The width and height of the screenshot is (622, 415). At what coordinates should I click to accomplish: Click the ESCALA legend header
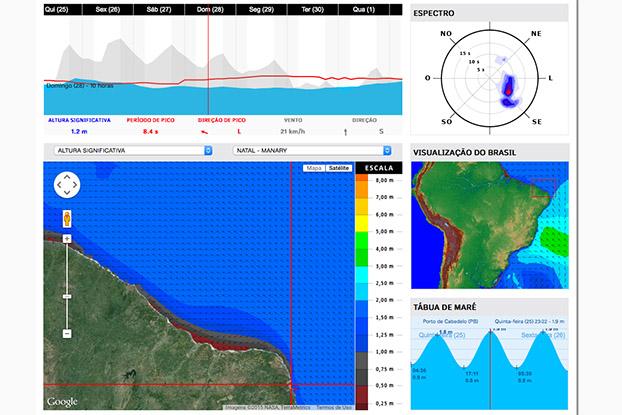pos(379,168)
